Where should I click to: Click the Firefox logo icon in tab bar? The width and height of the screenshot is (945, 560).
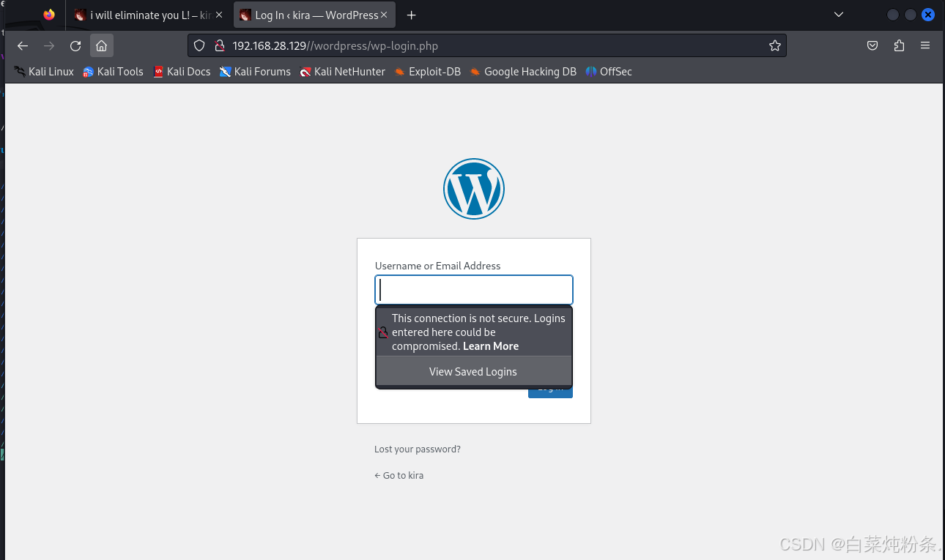coord(49,15)
